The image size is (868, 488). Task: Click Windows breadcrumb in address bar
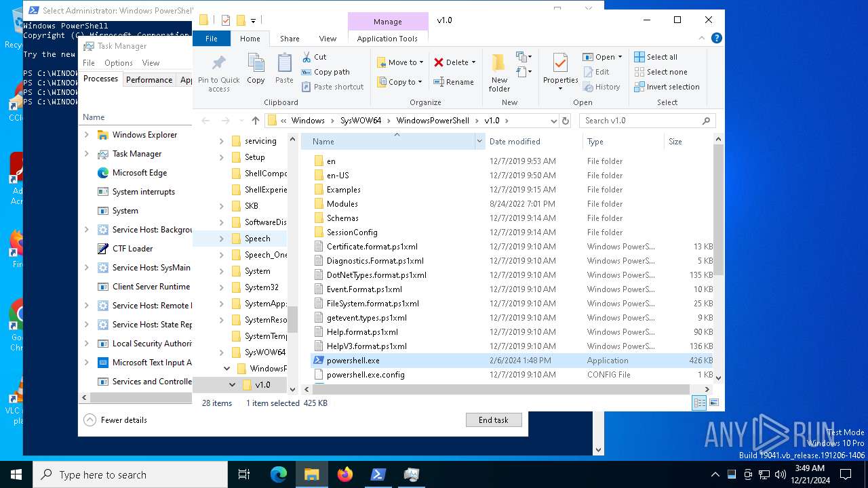click(309, 121)
